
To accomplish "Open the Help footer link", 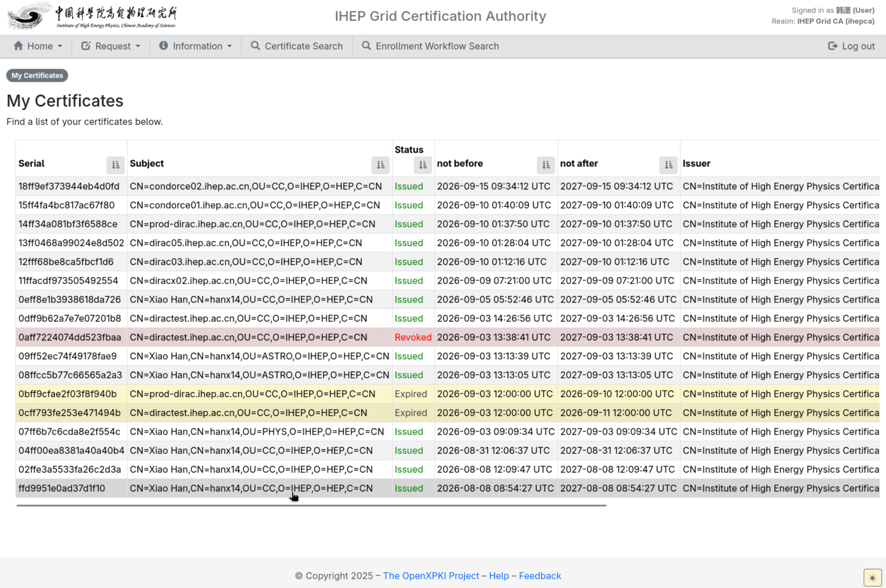I will [x=499, y=576].
